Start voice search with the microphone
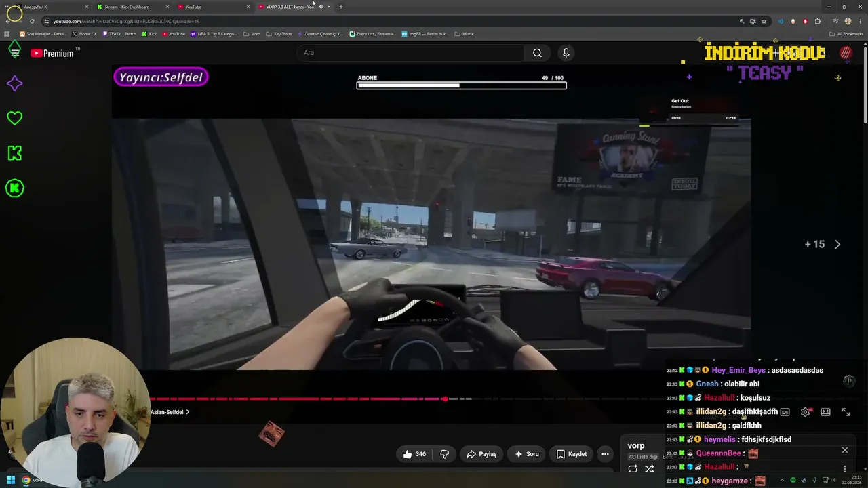The image size is (868, 488). pyautogui.click(x=566, y=53)
